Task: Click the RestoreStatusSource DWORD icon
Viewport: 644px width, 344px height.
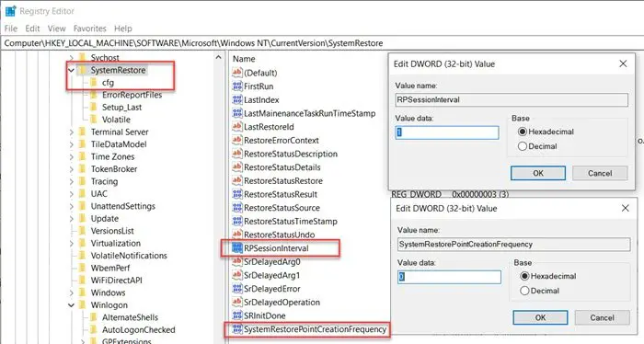Action: tap(237, 208)
